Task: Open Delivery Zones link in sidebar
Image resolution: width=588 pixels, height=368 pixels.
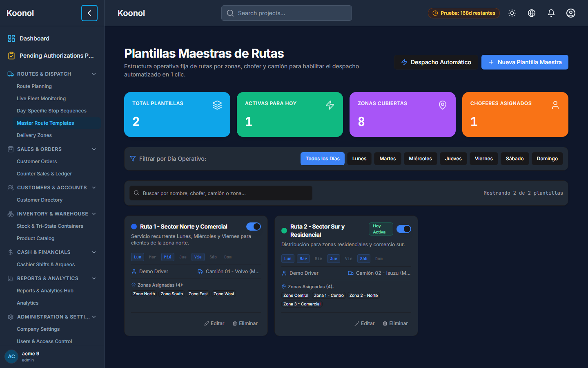Action: coord(34,135)
